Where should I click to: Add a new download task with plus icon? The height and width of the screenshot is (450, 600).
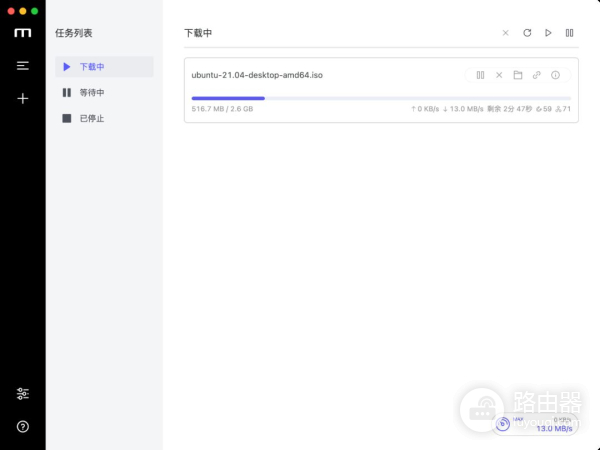(23, 98)
